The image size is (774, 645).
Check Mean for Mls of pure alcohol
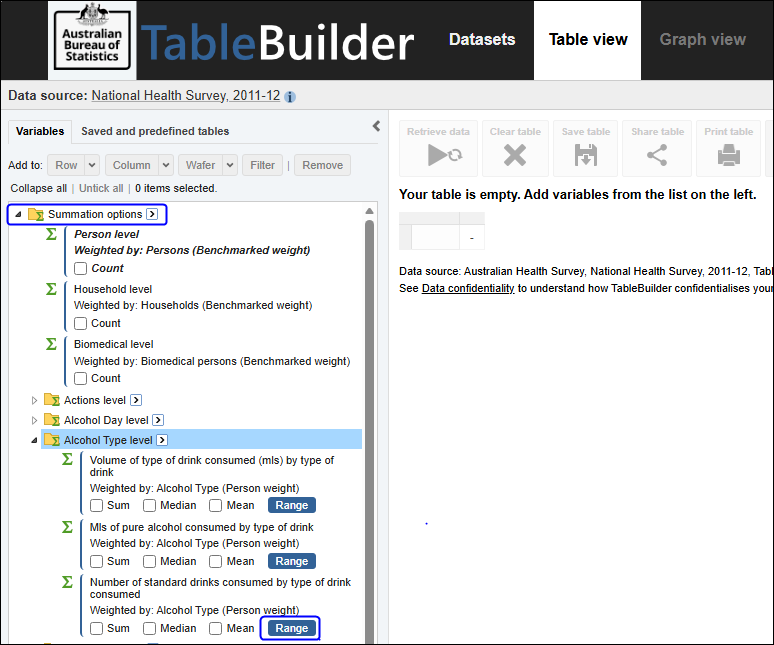215,561
